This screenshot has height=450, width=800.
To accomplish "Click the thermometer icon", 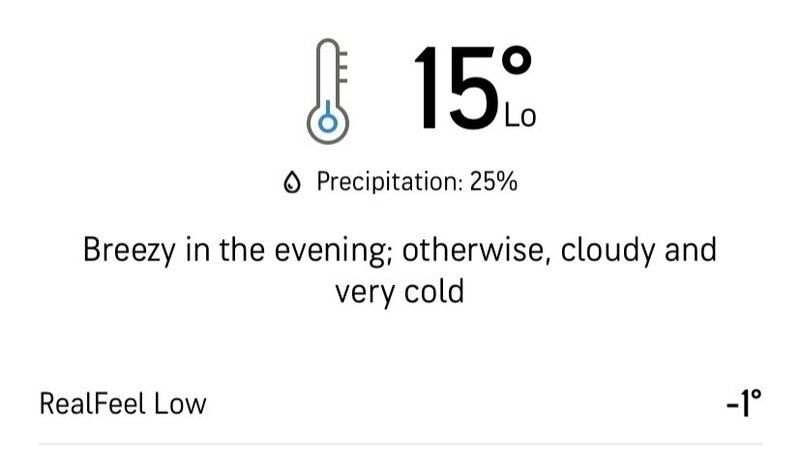I will click(325, 88).
